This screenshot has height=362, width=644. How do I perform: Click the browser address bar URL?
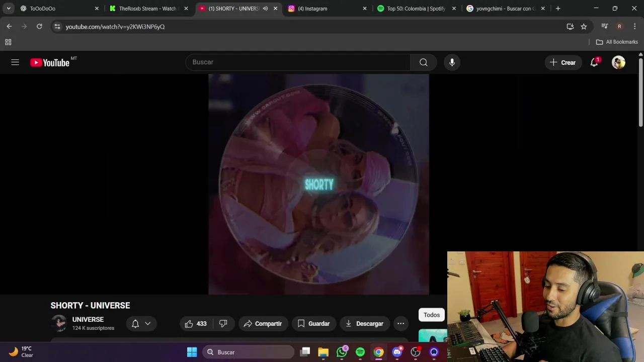[x=115, y=27]
